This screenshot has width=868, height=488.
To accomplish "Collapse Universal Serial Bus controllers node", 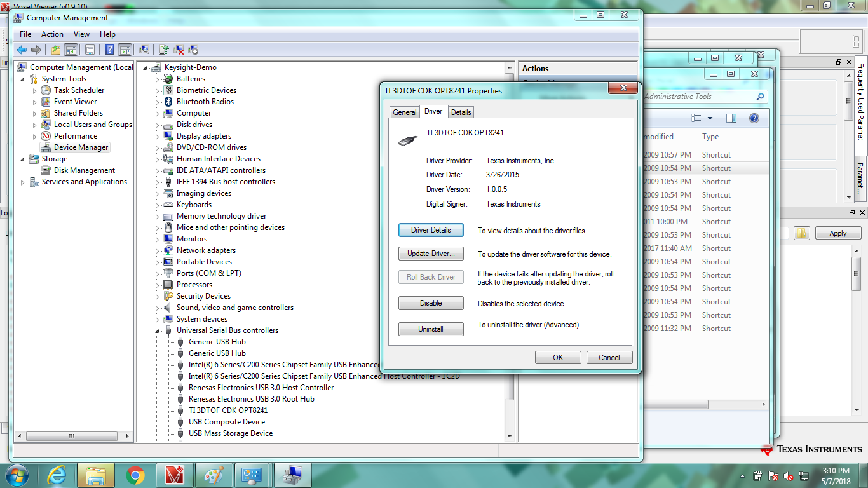I will coord(158,331).
